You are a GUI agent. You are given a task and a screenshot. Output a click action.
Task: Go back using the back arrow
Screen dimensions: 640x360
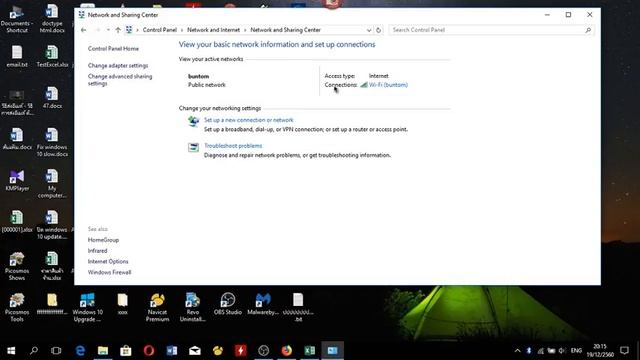83,30
